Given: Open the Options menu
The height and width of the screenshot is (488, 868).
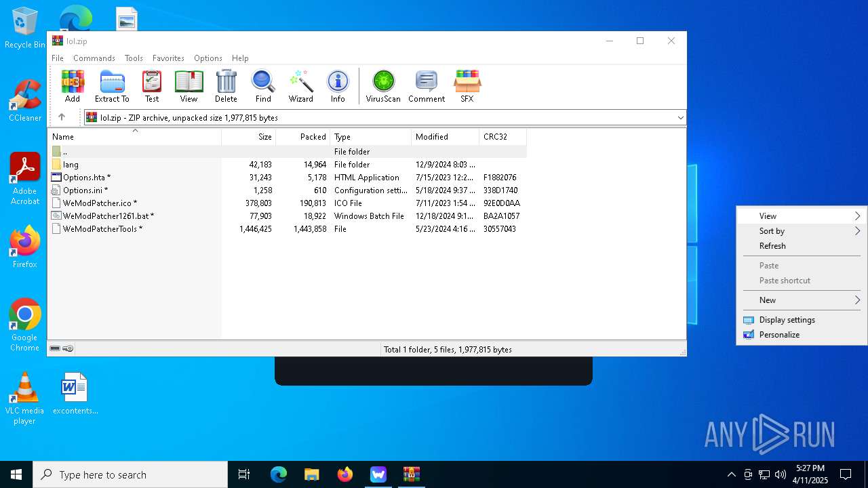Looking at the screenshot, I should click(x=208, y=58).
